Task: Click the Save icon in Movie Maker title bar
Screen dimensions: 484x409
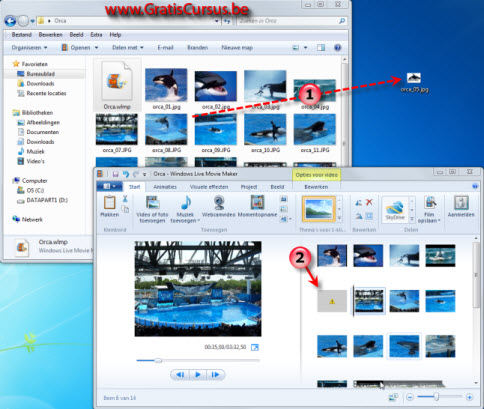Action: tap(115, 174)
